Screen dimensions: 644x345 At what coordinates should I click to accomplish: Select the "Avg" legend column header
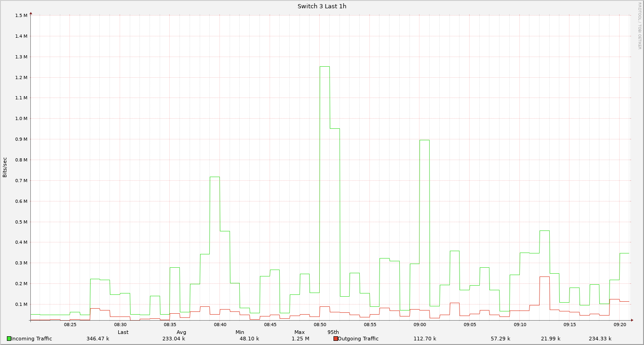pyautogui.click(x=181, y=332)
